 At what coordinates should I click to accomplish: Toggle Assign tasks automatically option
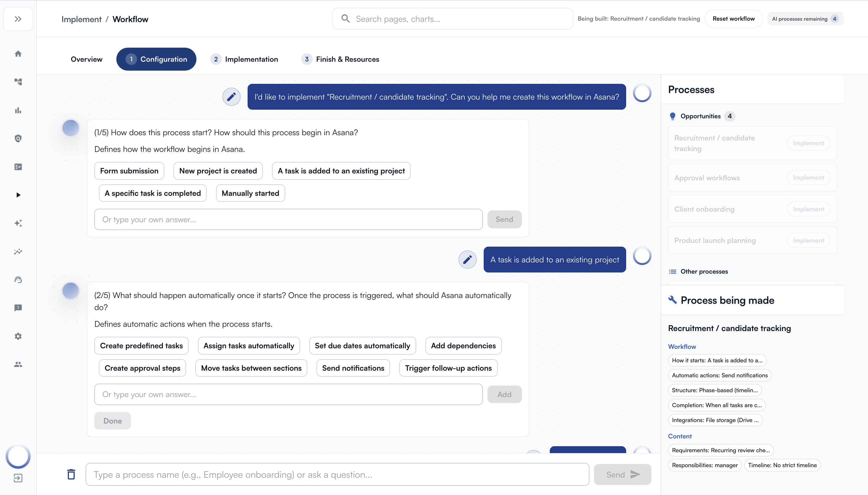tap(248, 346)
